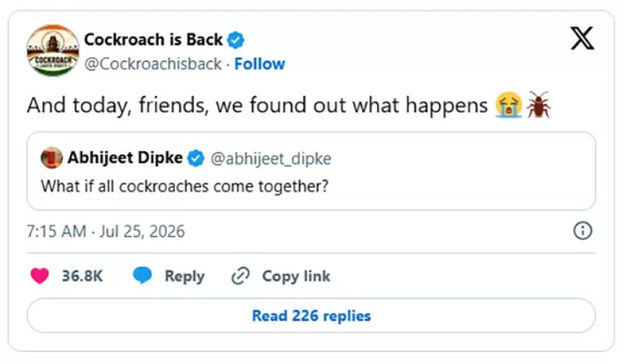Click Abhijeet Dipke's verified badge

click(x=196, y=158)
